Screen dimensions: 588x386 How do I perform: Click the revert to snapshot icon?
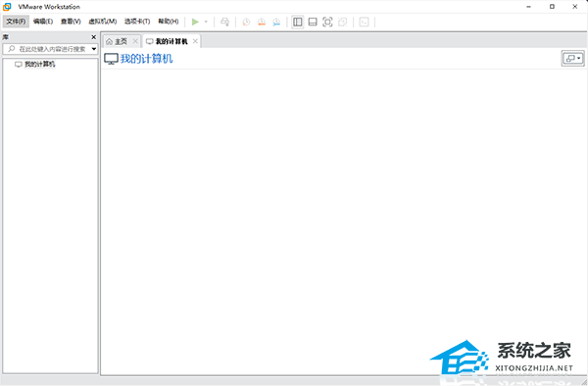point(262,22)
